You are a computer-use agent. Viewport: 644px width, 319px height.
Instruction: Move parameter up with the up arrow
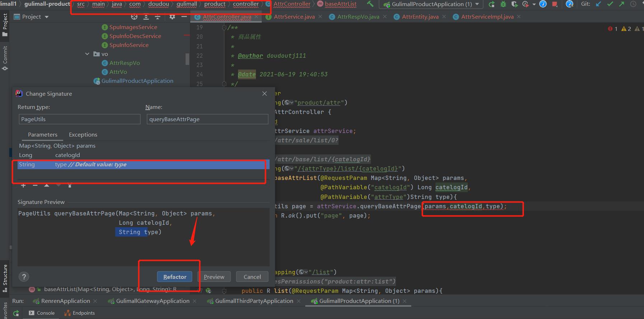coord(47,185)
